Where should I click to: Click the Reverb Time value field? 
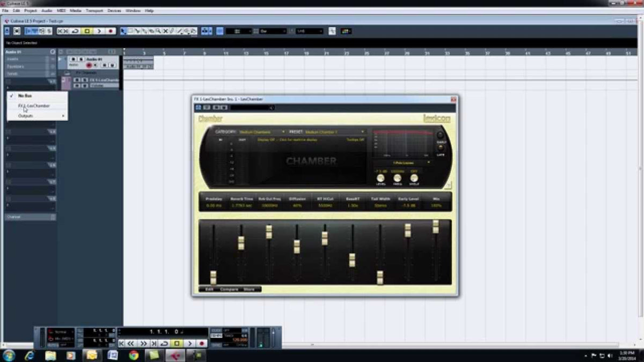pos(241,205)
